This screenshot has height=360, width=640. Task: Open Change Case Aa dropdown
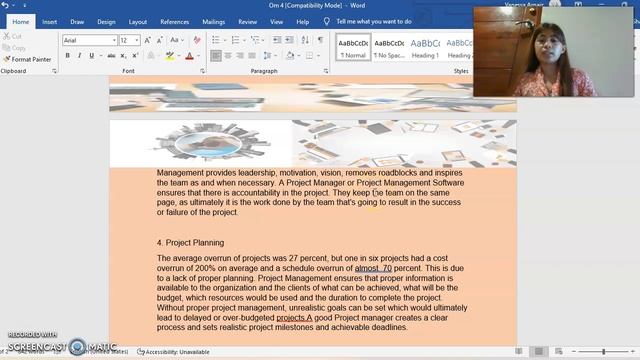coord(177,40)
